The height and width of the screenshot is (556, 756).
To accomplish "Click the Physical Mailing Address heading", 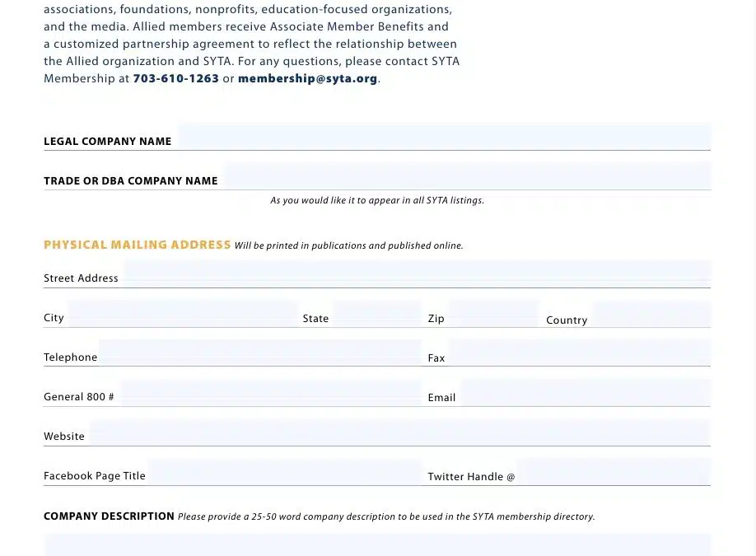I will (137, 245).
